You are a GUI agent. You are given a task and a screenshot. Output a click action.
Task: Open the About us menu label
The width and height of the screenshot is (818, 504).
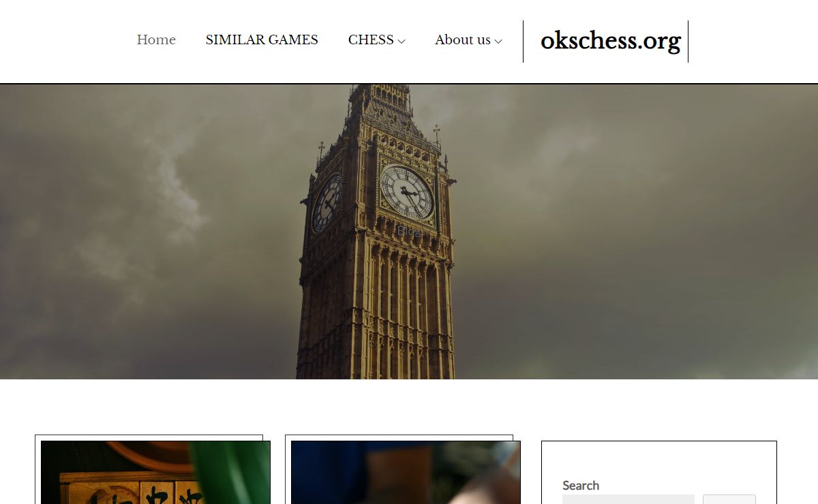pos(463,40)
